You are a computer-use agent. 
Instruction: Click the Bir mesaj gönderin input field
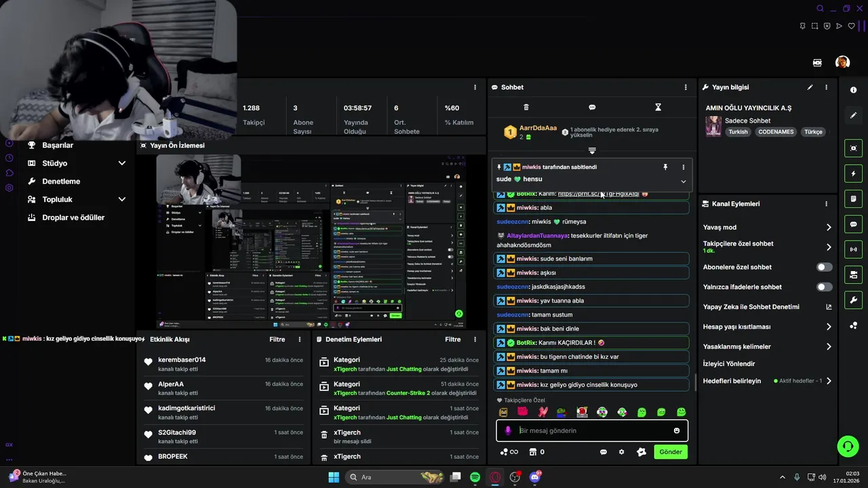pos(592,430)
